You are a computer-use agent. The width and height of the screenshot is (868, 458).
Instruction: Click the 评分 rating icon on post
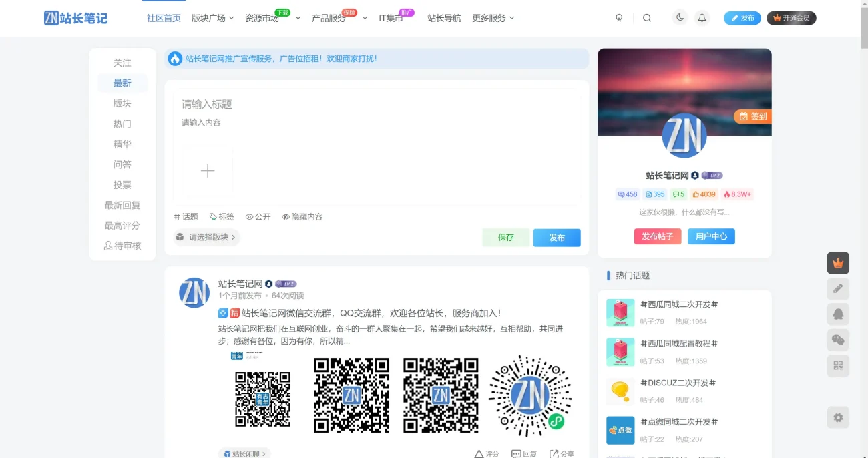487,454
